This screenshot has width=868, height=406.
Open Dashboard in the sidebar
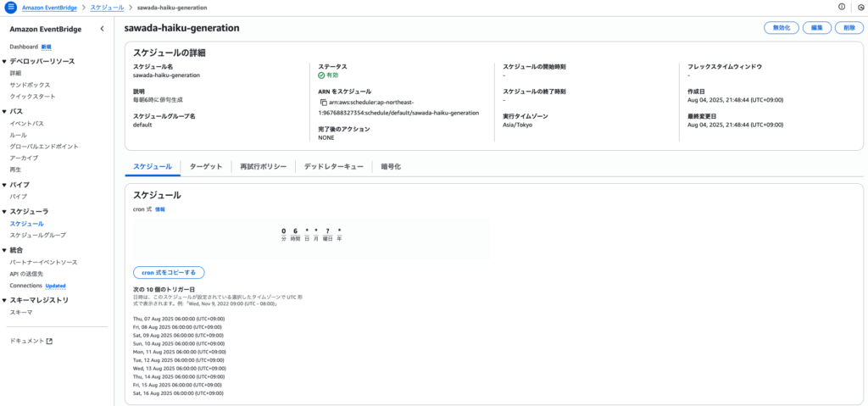click(x=24, y=47)
